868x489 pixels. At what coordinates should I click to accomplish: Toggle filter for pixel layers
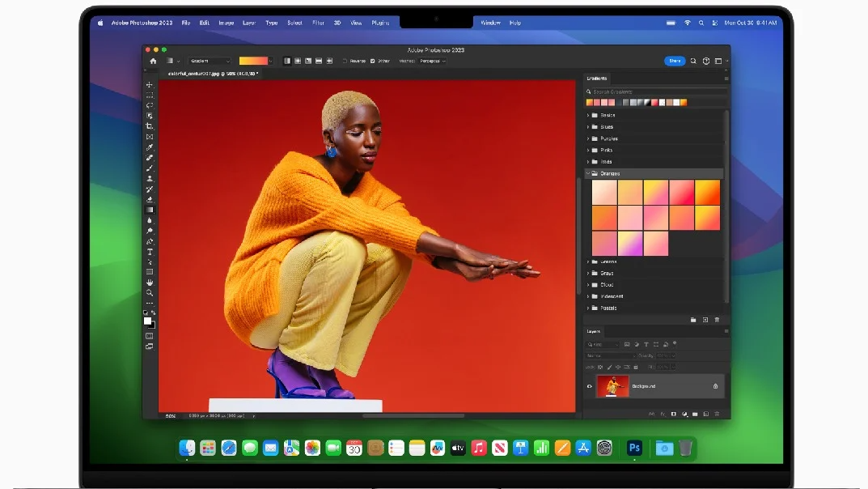[627, 344]
